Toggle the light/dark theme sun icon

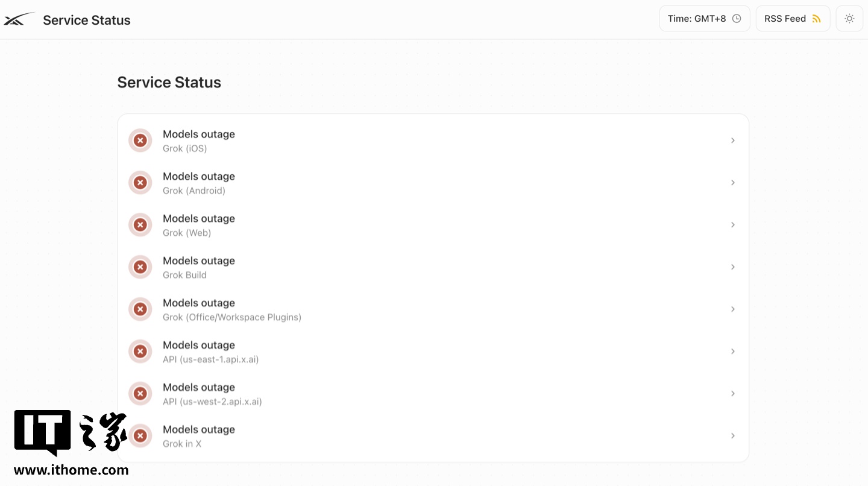pos(849,19)
